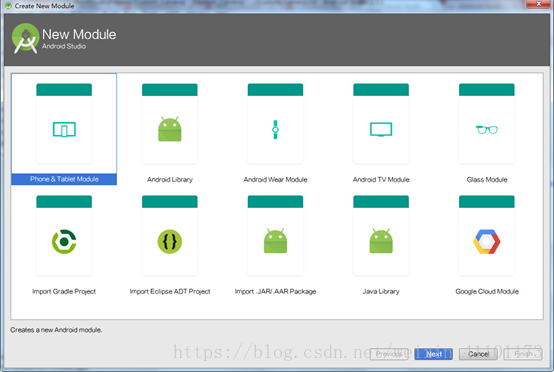Image resolution: width=554 pixels, height=372 pixels.
Task: Click the Cancel button
Action: pyautogui.click(x=478, y=354)
